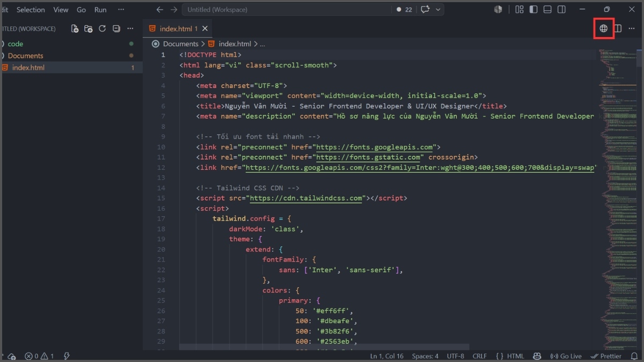Open notifications bell

click(x=634, y=356)
